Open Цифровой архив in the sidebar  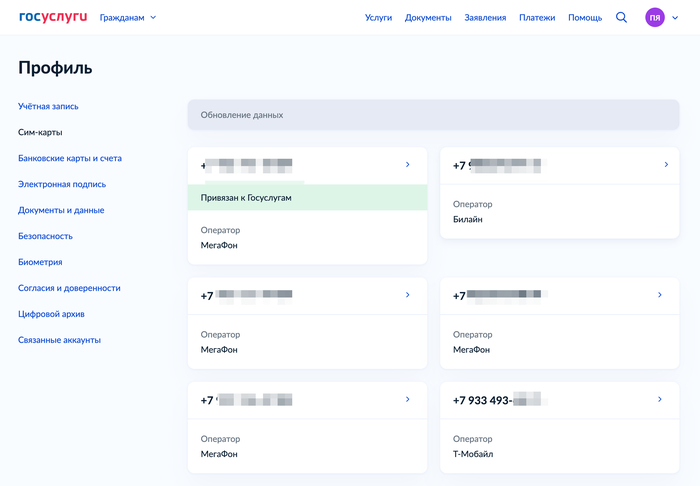click(51, 314)
